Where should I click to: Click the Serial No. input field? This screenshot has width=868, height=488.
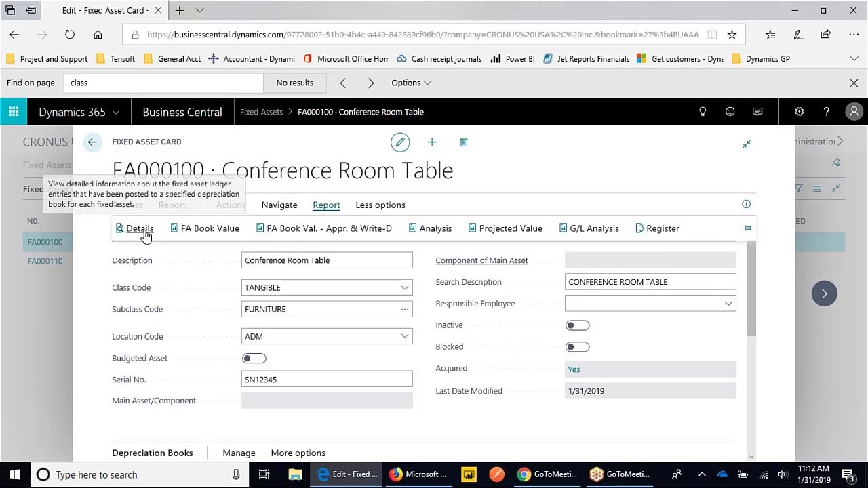(x=327, y=380)
